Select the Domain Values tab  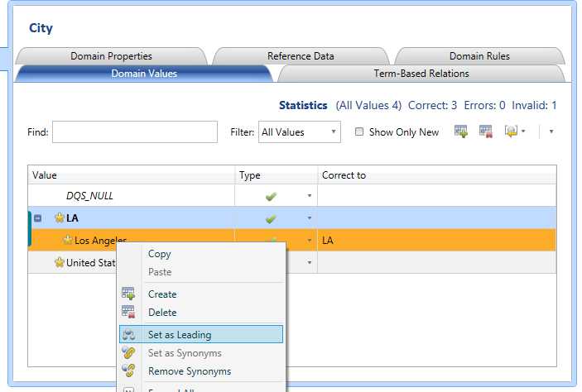coord(144,74)
